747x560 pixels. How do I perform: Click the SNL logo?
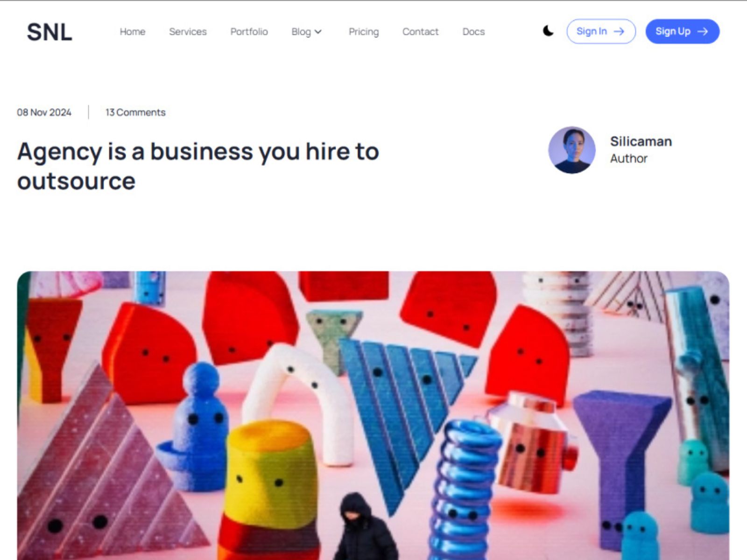49,32
